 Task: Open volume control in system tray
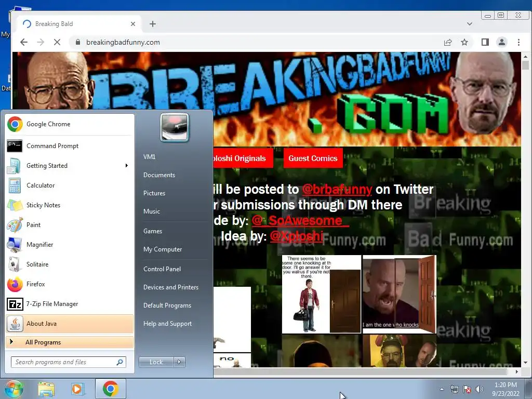[480, 389]
